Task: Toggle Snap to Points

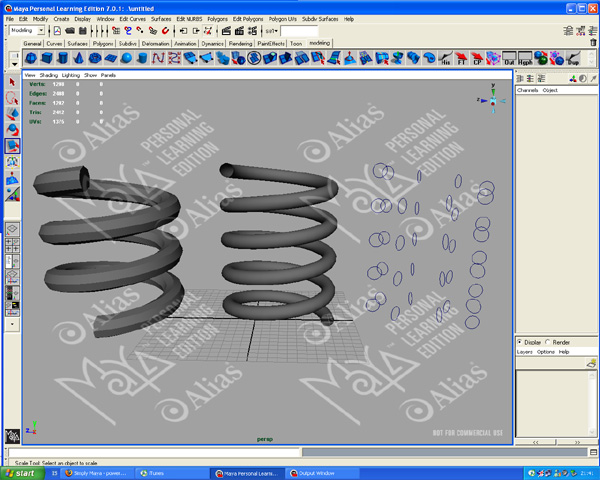Action: point(140,31)
